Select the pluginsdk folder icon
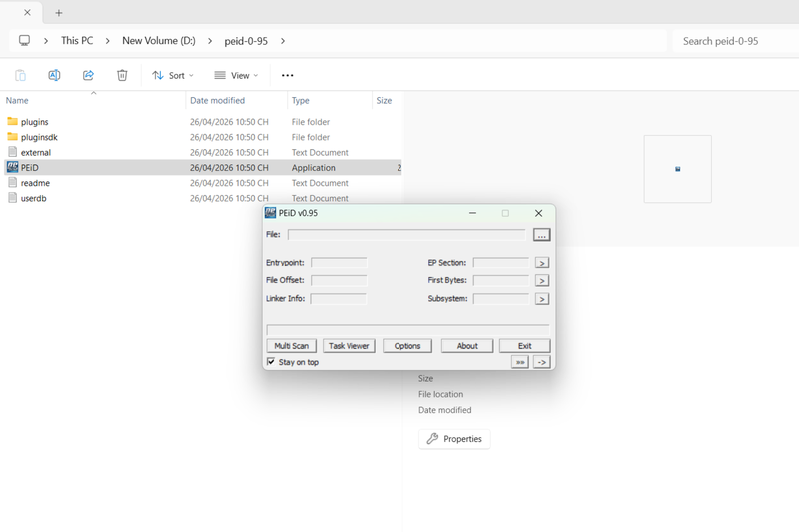The width and height of the screenshot is (799, 532). pyautogui.click(x=13, y=137)
